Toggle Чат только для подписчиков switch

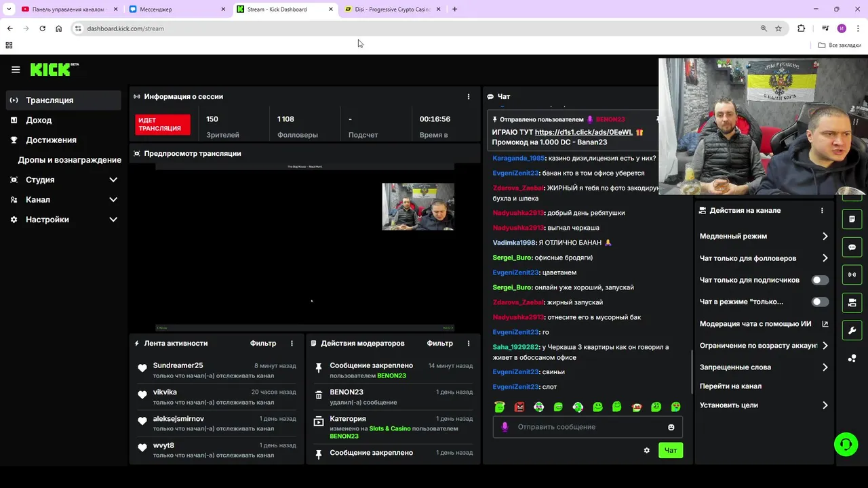820,280
